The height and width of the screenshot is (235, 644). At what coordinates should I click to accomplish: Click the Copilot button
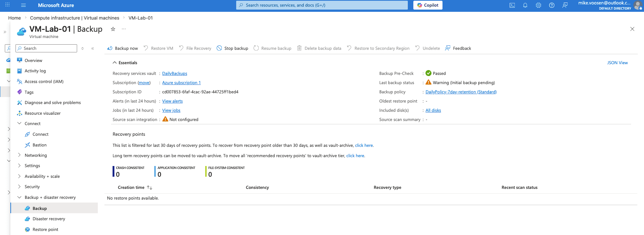coord(428,5)
